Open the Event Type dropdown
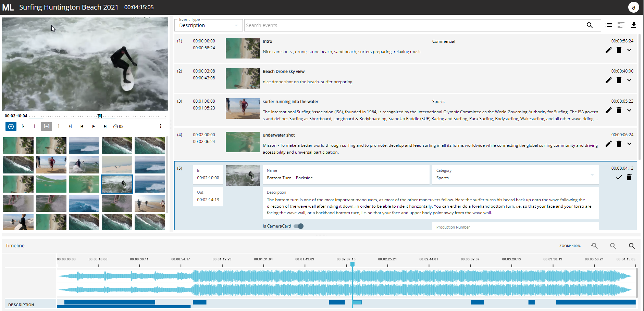 tap(208, 25)
